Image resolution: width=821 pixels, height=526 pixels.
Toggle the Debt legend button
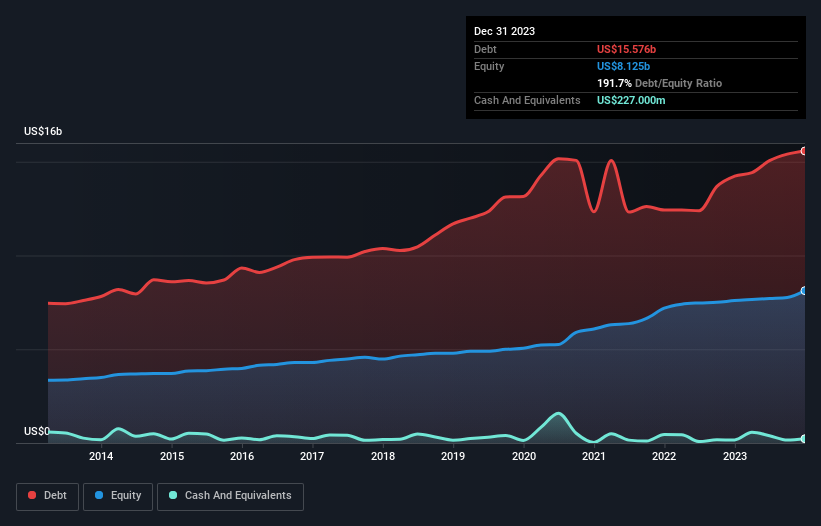pyautogui.click(x=47, y=496)
